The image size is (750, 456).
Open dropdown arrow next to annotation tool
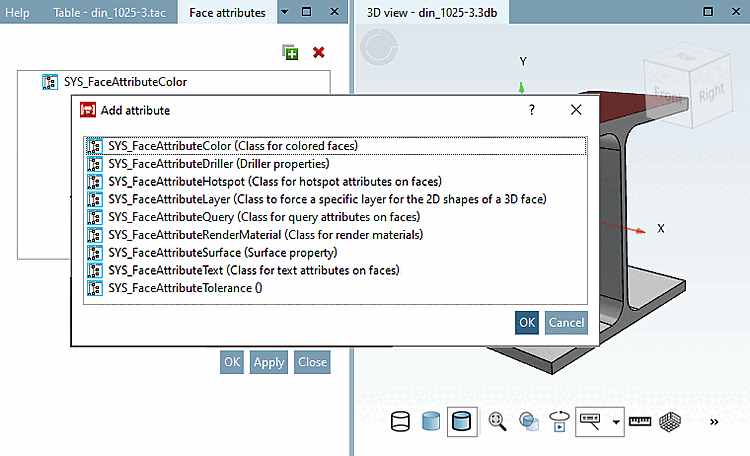[x=616, y=422]
